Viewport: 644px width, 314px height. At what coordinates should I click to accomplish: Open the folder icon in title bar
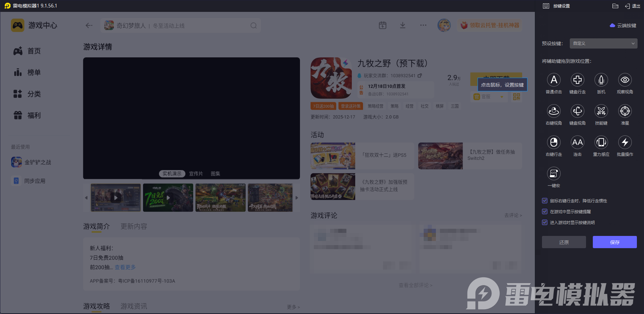616,6
